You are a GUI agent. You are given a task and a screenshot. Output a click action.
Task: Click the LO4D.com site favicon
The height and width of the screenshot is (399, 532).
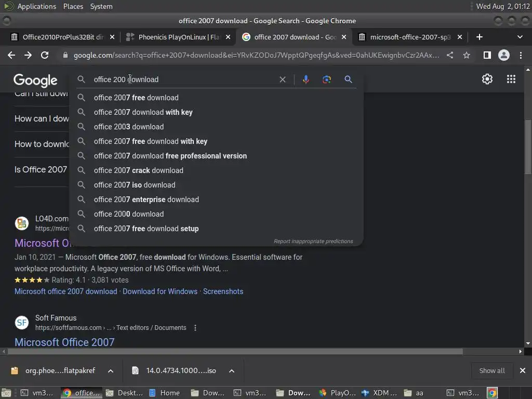coord(22,223)
